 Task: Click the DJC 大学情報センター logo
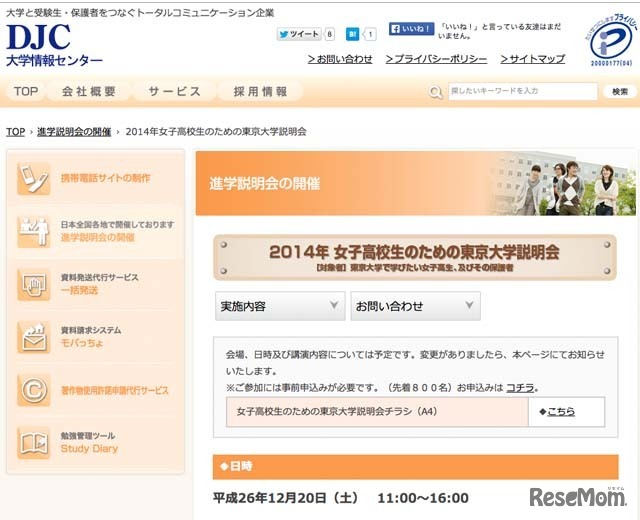click(x=54, y=45)
